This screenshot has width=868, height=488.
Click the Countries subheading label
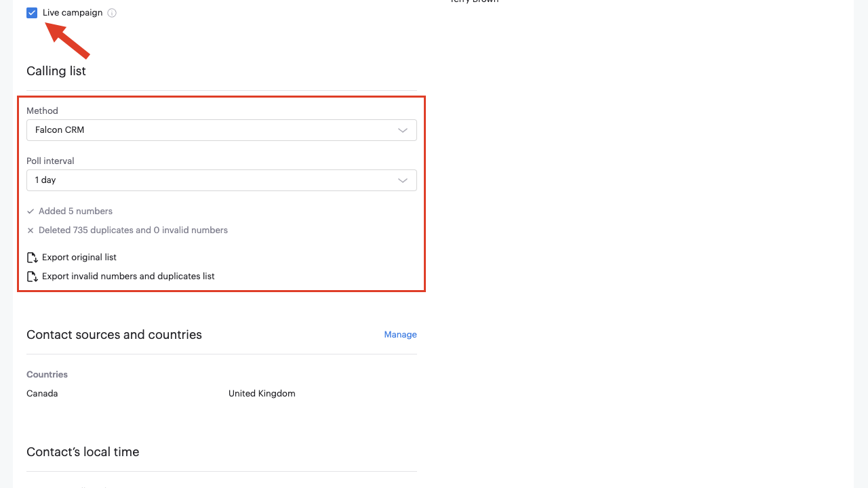[47, 375]
